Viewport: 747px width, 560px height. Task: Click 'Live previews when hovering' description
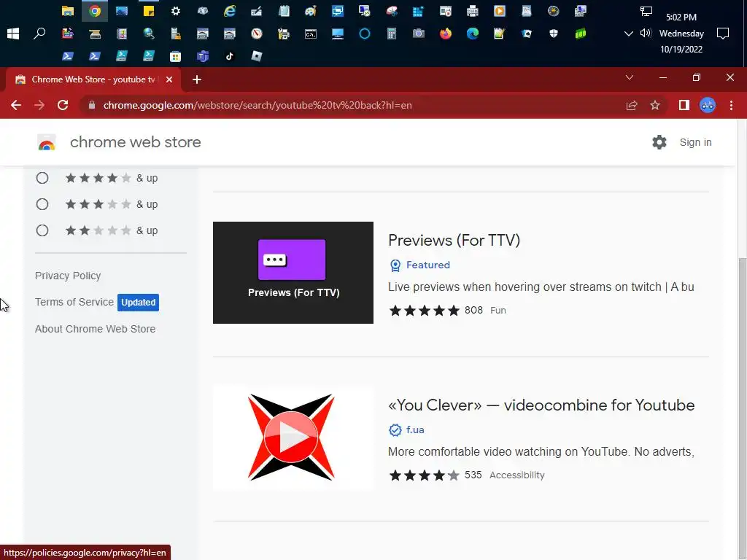(541, 287)
